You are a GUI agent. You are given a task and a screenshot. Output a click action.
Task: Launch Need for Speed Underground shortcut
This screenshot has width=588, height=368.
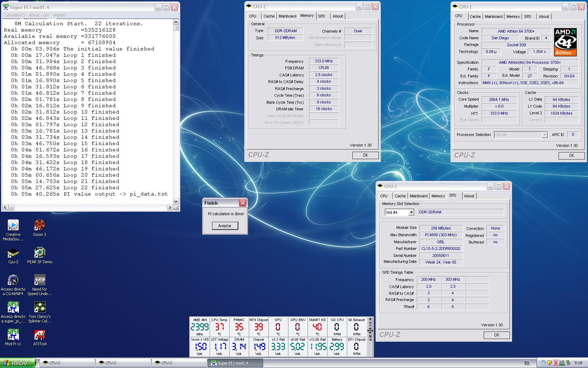pos(40,281)
